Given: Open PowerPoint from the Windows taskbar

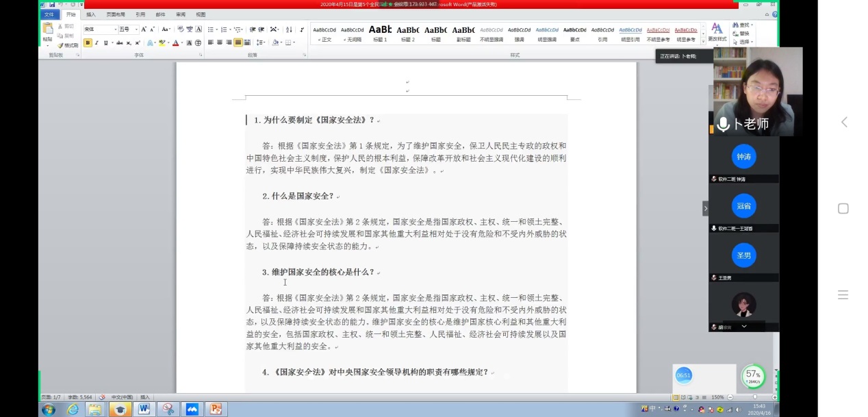Looking at the screenshot, I should 216,409.
